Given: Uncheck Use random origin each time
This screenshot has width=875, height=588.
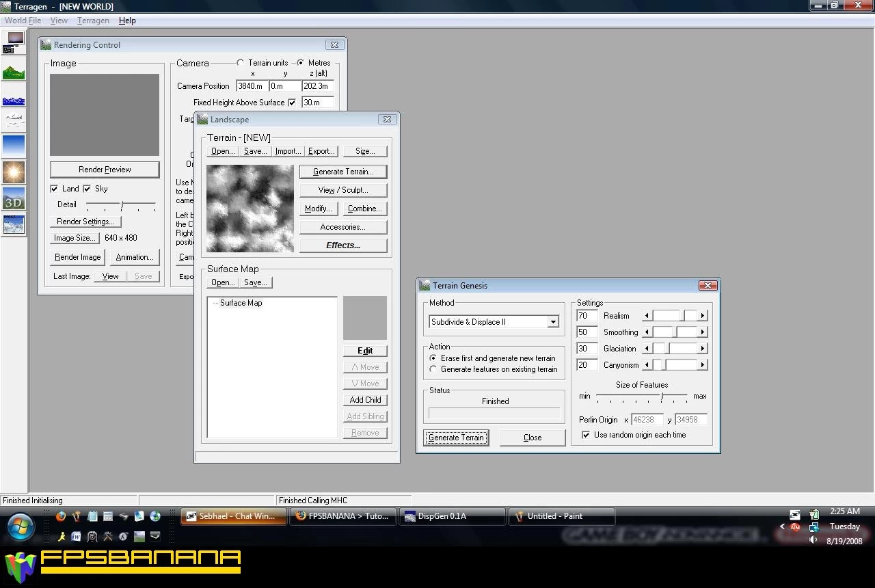Looking at the screenshot, I should pyautogui.click(x=586, y=435).
